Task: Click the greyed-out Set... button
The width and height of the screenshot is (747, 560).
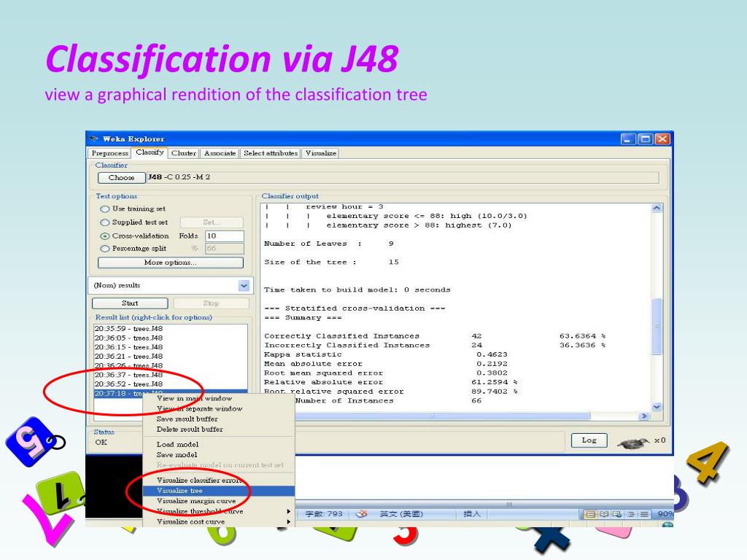Action: pyautogui.click(x=212, y=222)
